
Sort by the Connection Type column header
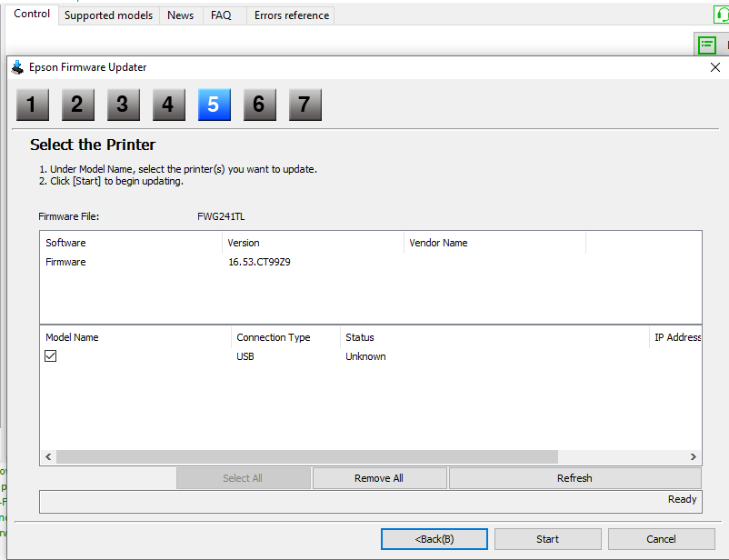pos(286,337)
